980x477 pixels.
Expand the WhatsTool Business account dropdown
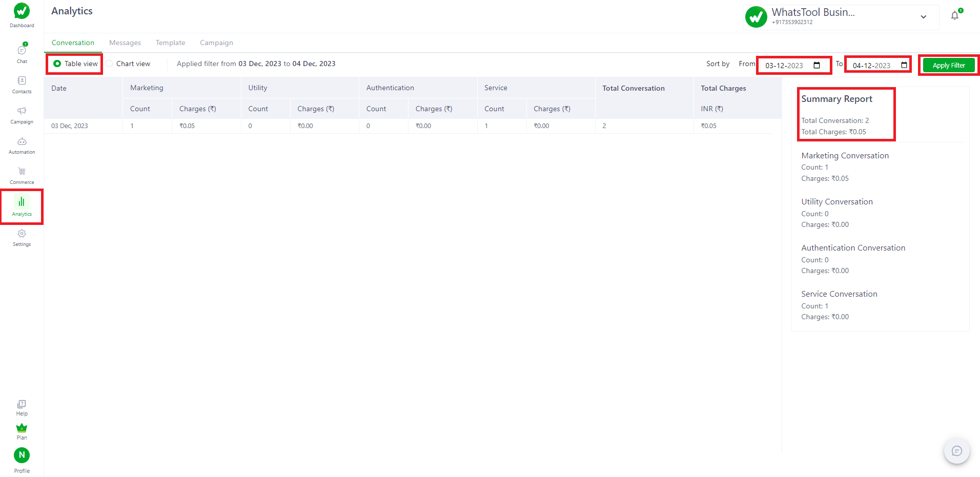point(923,17)
